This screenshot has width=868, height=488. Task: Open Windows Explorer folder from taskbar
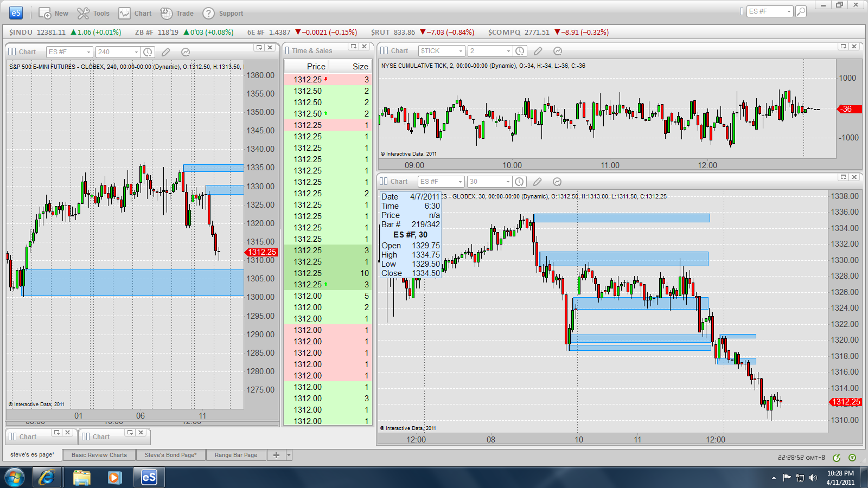(x=81, y=478)
